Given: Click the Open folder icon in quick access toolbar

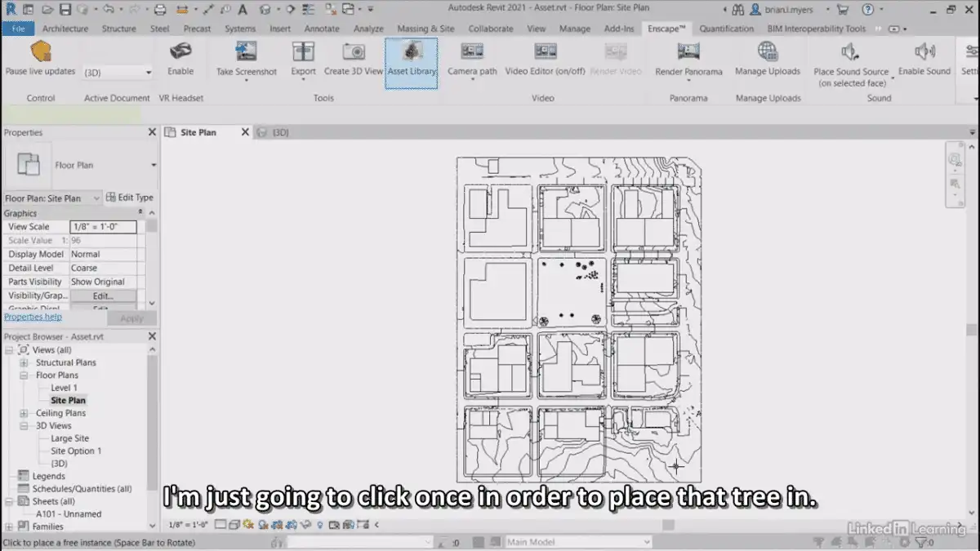Looking at the screenshot, I should click(48, 10).
